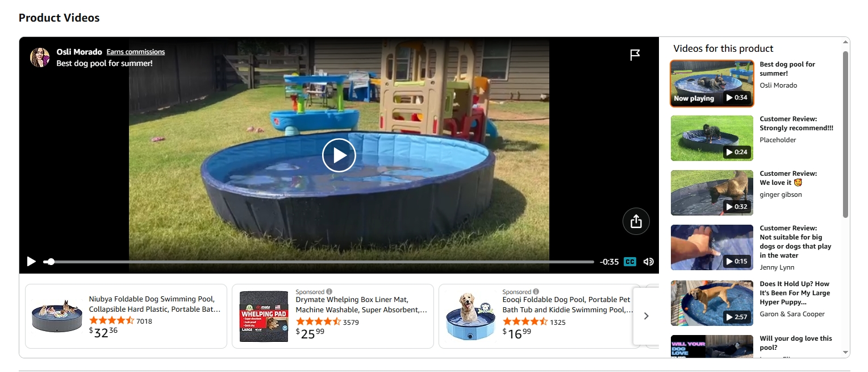Image resolution: width=868 pixels, height=372 pixels.
Task: Report the video with the flag icon
Action: coord(635,55)
